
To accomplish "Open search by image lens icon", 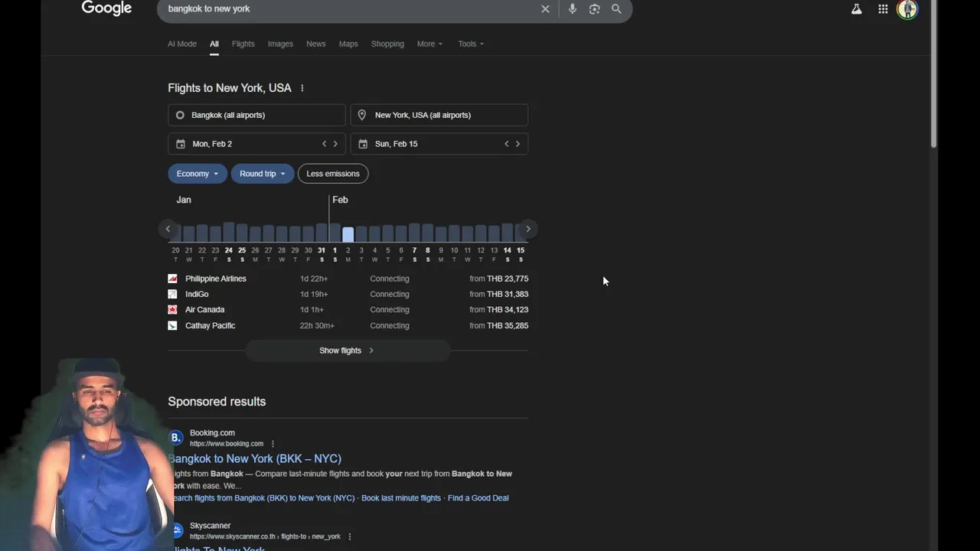I will click(x=594, y=9).
